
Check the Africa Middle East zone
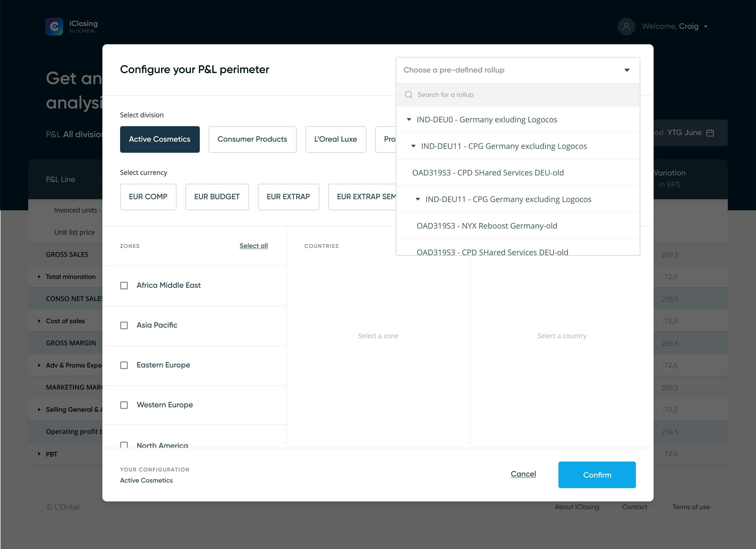pos(124,286)
